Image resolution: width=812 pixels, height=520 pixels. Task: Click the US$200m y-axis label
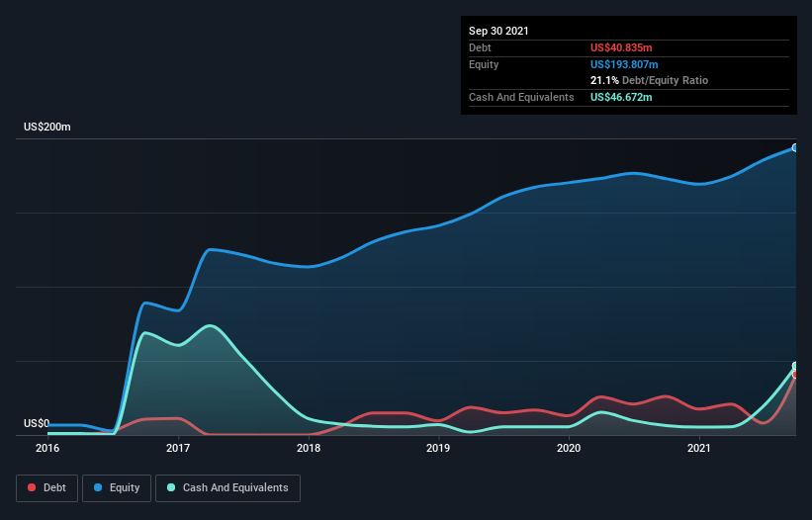(x=47, y=127)
